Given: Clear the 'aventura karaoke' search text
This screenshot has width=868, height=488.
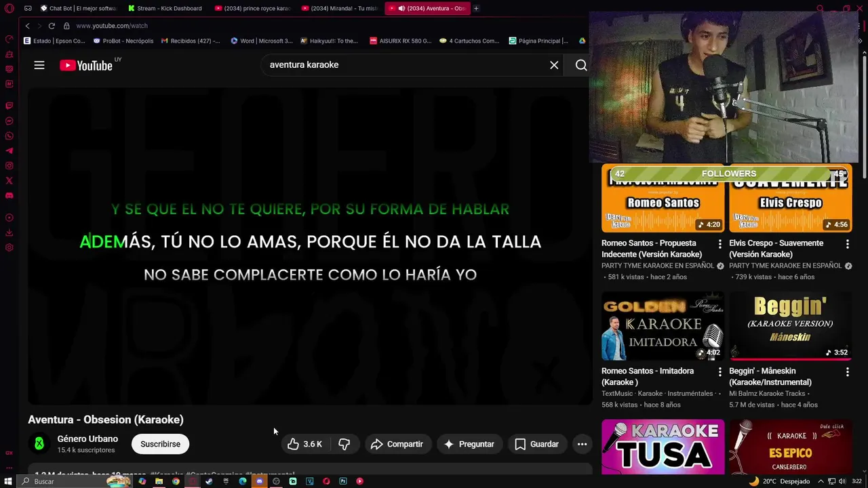Looking at the screenshot, I should tap(554, 65).
